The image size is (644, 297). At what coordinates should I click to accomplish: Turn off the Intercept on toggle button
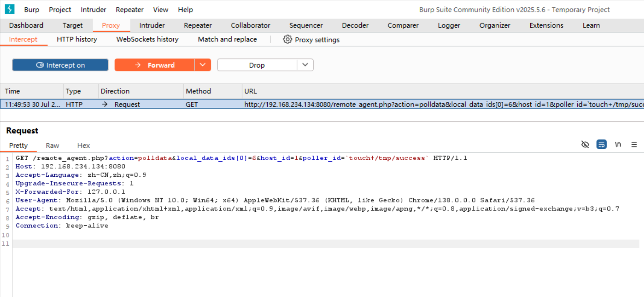60,65
